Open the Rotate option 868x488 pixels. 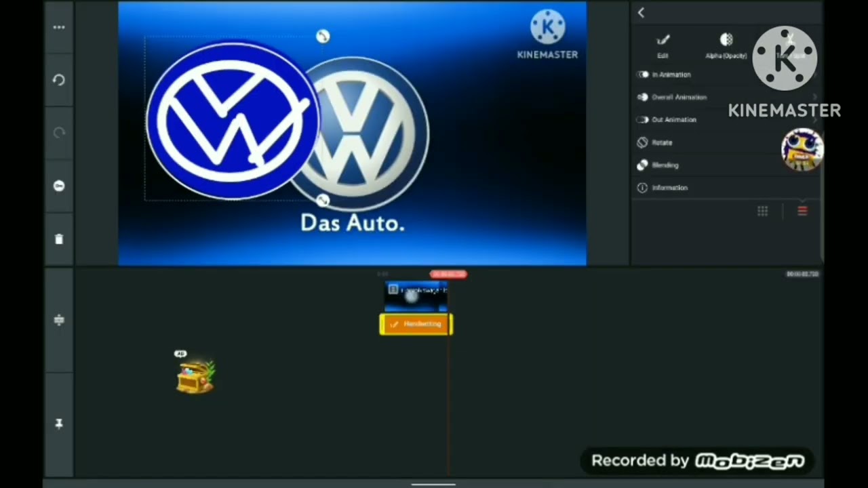(x=727, y=142)
